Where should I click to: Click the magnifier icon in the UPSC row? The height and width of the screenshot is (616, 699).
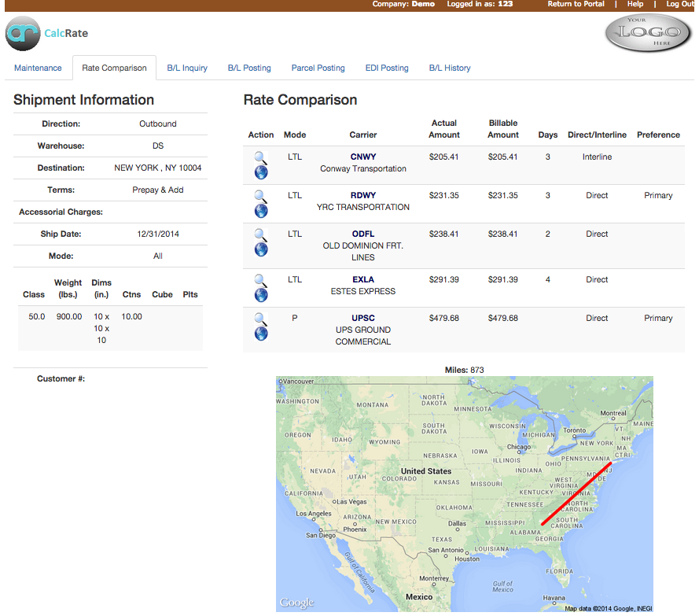[x=260, y=319]
